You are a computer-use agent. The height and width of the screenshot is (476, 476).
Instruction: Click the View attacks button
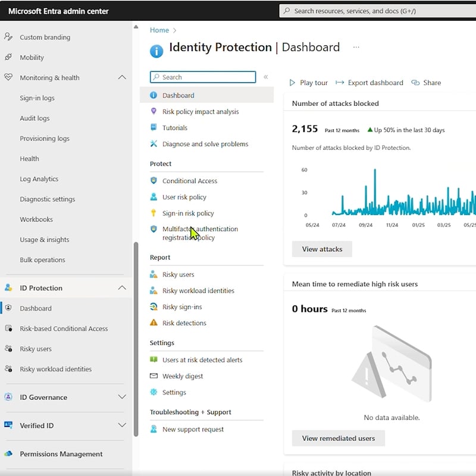(x=321, y=249)
